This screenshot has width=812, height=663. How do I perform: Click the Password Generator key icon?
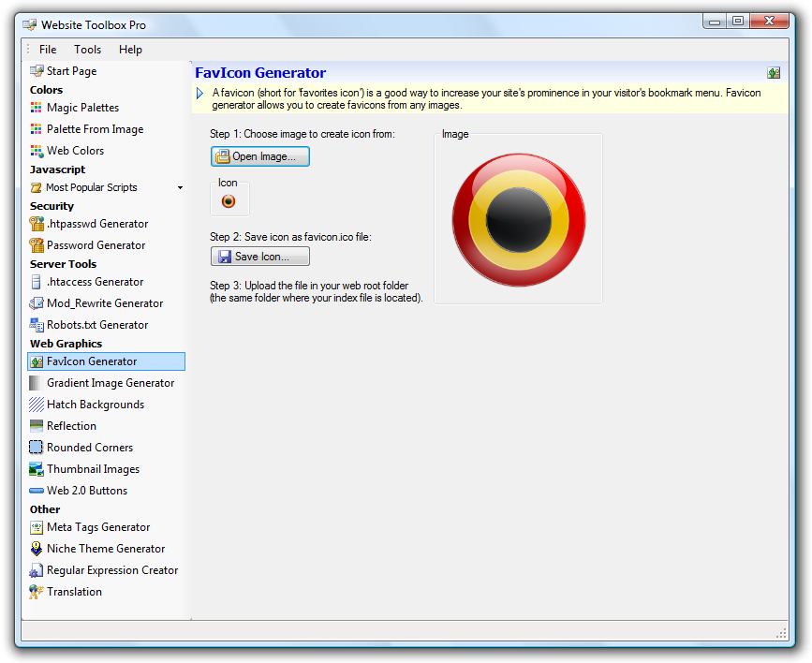coord(37,245)
